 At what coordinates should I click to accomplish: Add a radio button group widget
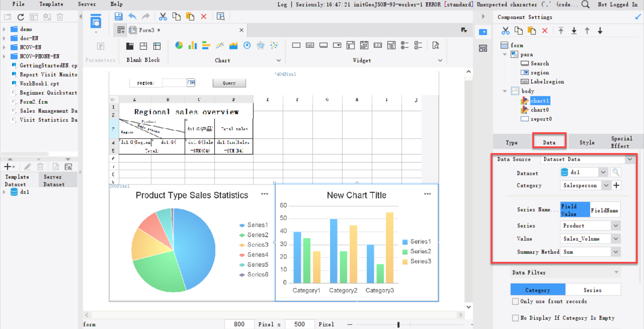click(405, 45)
